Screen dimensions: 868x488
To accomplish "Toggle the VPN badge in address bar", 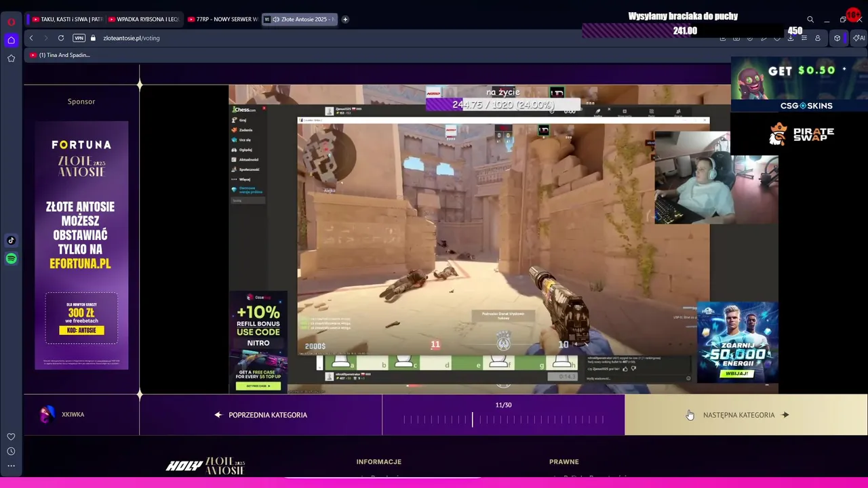I will (x=79, y=38).
